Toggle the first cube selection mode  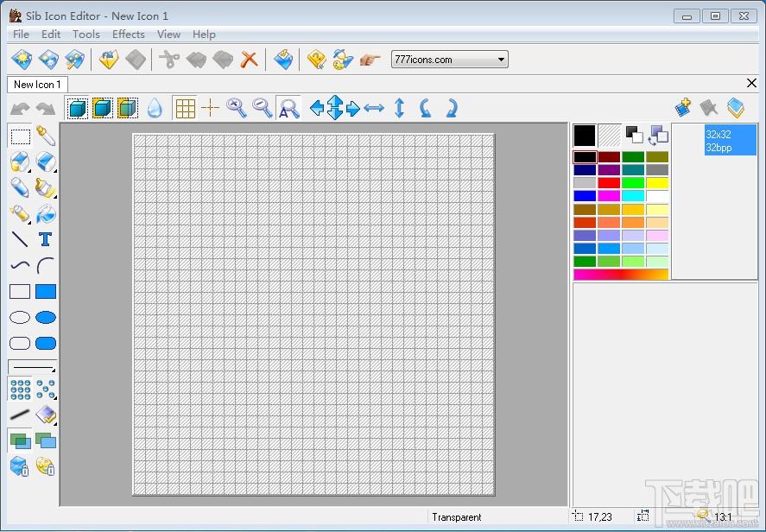pyautogui.click(x=77, y=108)
